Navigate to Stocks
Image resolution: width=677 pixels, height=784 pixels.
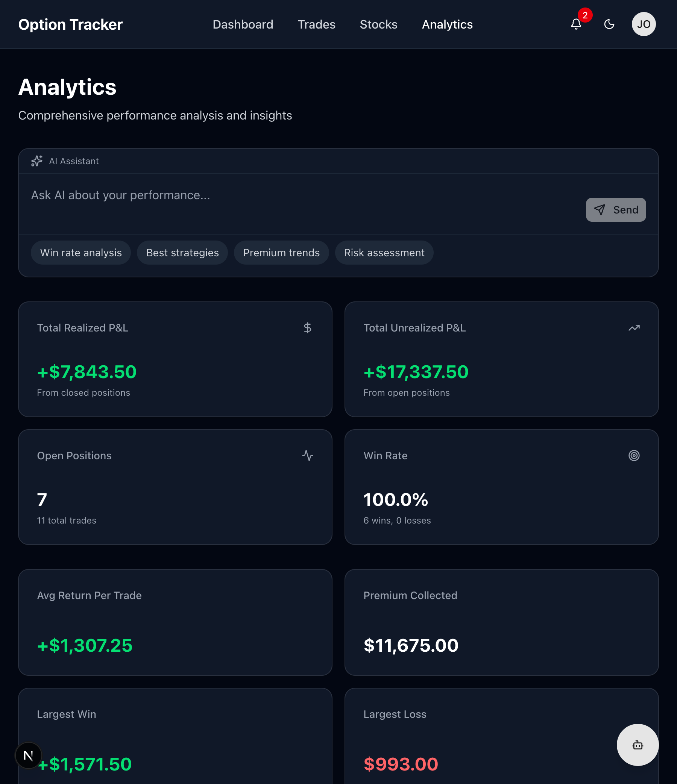pyautogui.click(x=378, y=24)
